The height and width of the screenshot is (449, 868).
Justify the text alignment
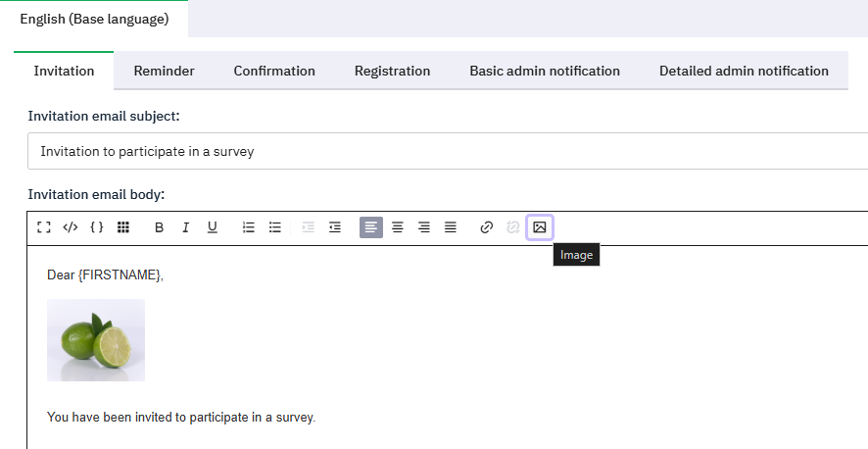[x=451, y=227]
